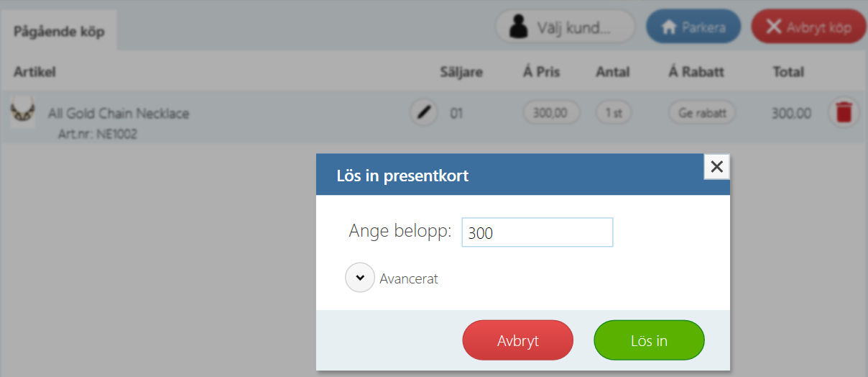Click the Ge rabatt discount button

point(702,113)
